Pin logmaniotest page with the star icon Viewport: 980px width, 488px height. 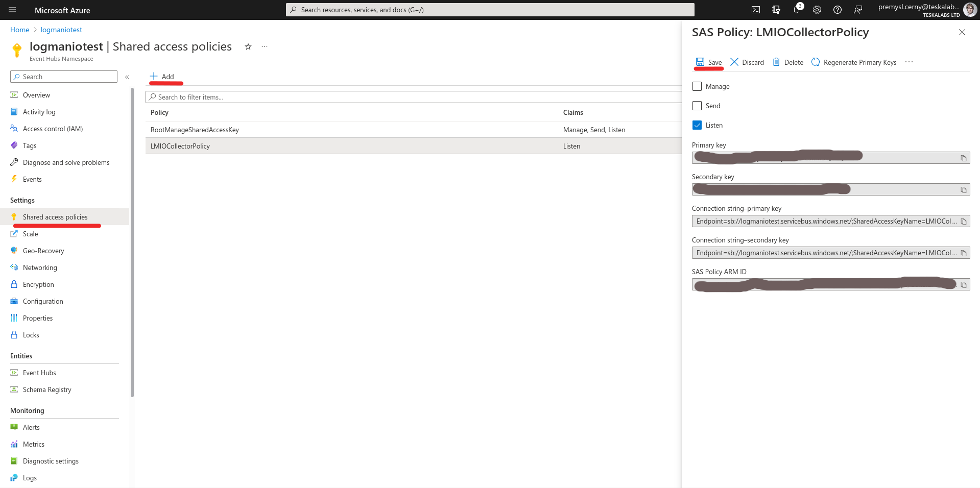248,46
